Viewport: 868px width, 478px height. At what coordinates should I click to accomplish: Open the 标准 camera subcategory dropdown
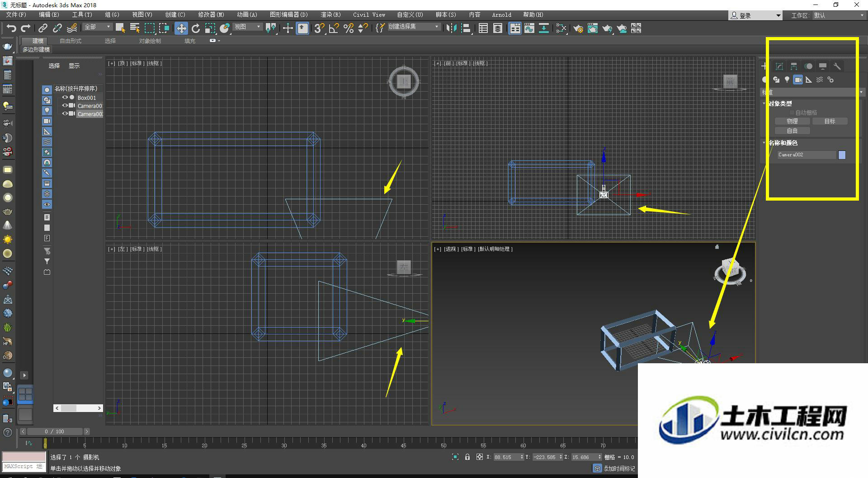(812, 92)
